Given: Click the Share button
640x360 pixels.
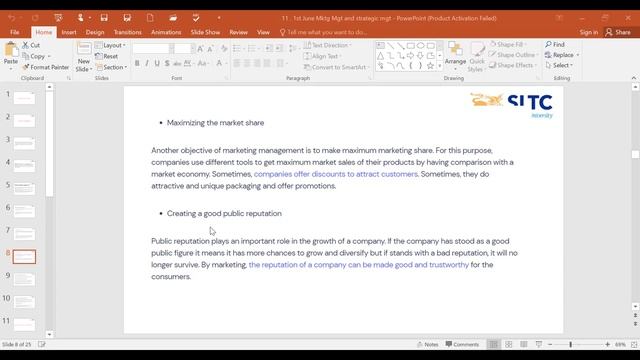Looking at the screenshot, I should pyautogui.click(x=618, y=32).
